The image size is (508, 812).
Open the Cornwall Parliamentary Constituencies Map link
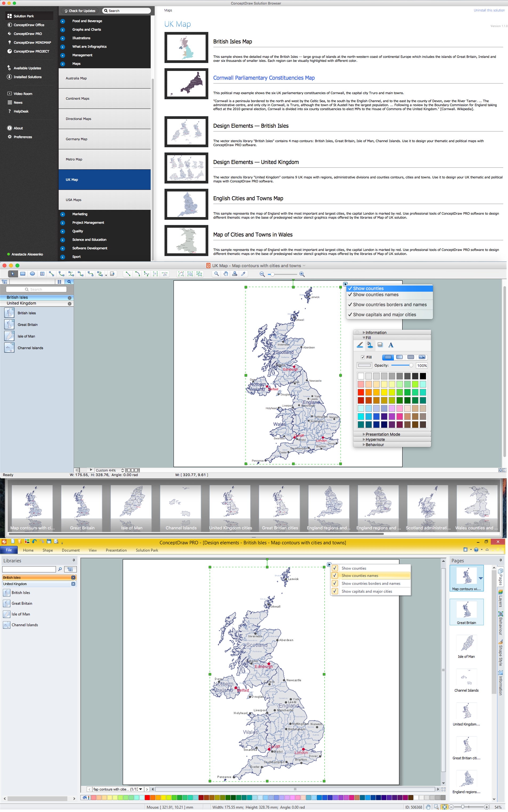click(x=264, y=78)
